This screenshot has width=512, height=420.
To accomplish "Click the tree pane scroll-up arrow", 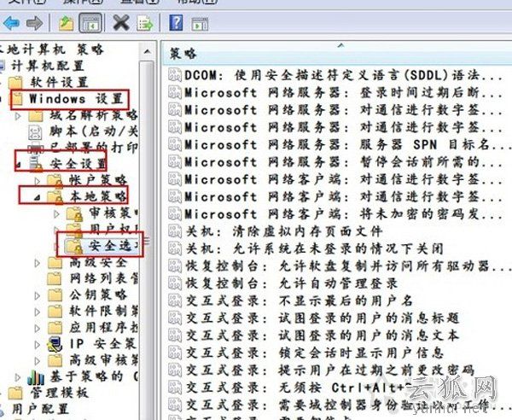I will tap(148, 51).
